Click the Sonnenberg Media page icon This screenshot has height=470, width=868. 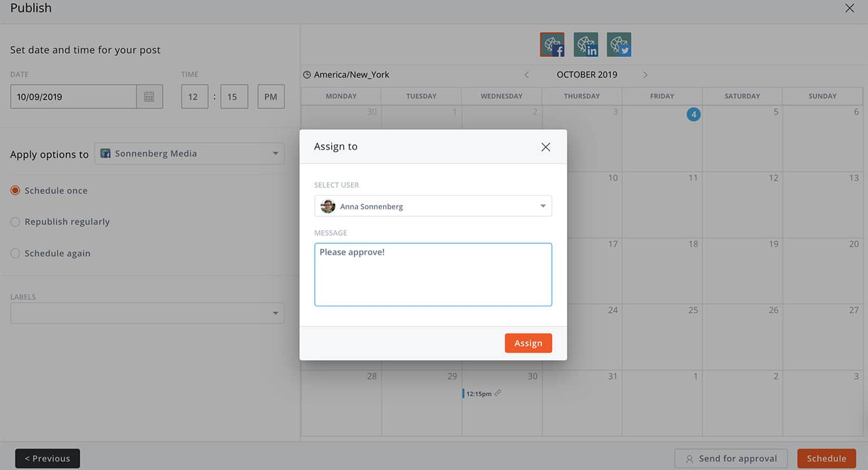105,154
